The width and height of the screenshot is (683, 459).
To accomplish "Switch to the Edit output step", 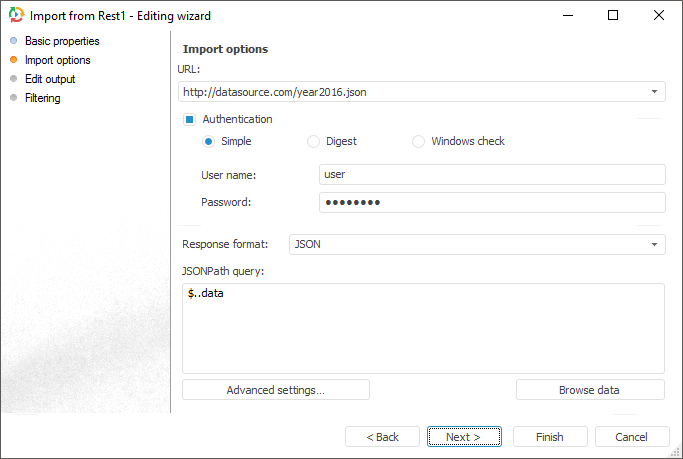I will (x=50, y=79).
